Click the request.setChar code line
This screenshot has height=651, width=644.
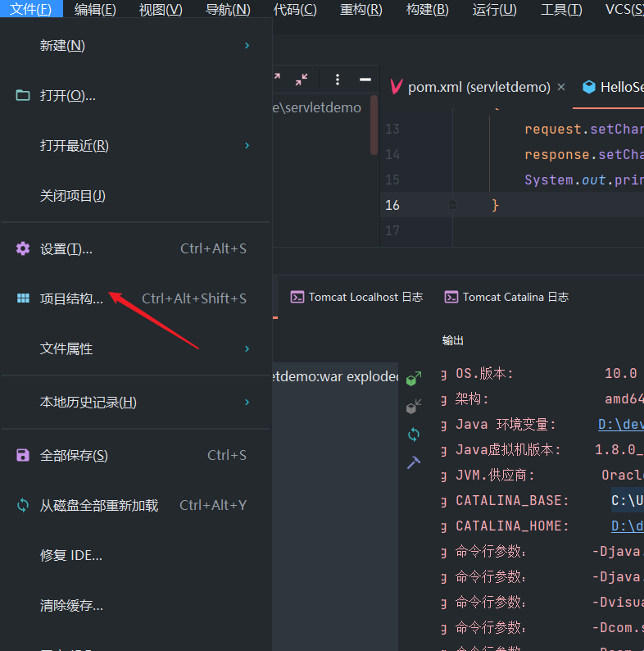tap(584, 129)
